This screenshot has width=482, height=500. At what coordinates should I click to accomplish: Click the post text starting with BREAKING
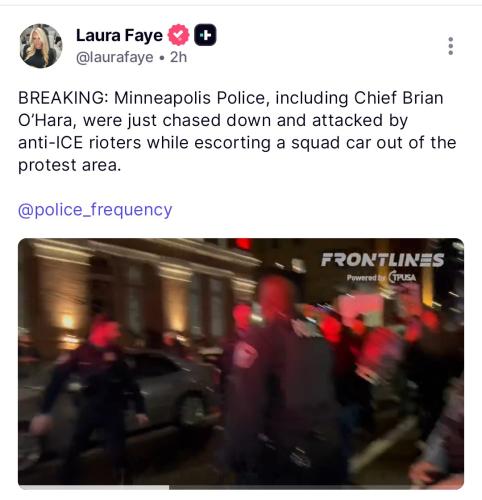pos(237,132)
